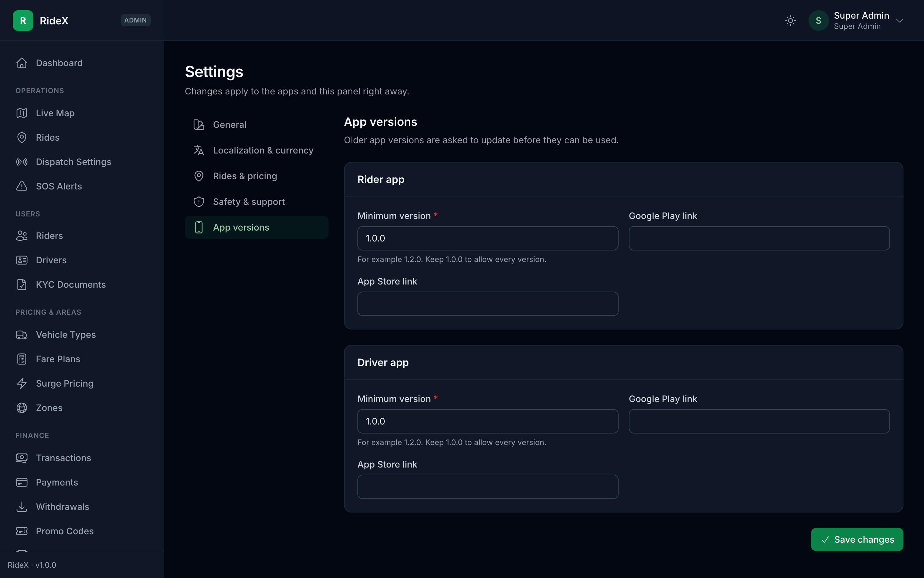This screenshot has width=924, height=578.
Task: Click the Vehicle Types truck icon
Action: [x=22, y=335]
